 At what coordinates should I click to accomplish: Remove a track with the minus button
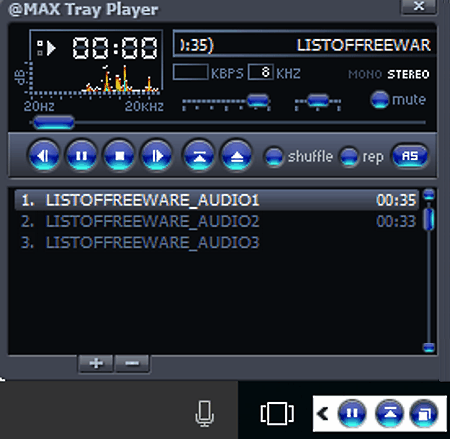point(132,363)
